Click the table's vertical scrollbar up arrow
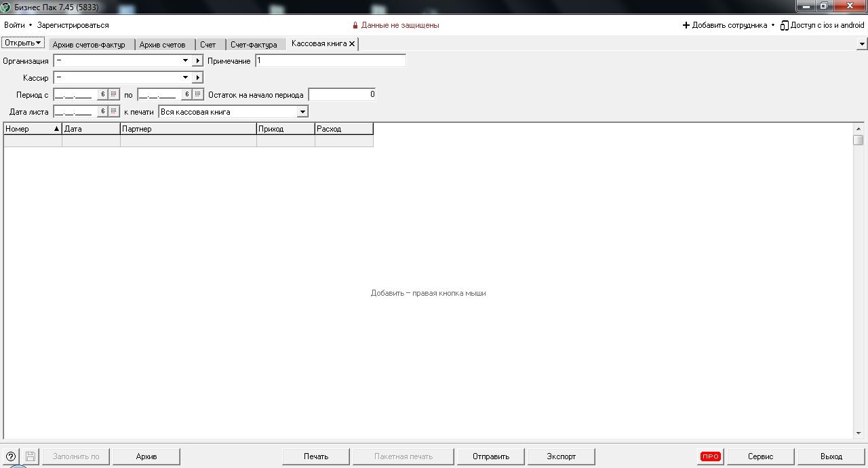 tap(859, 129)
